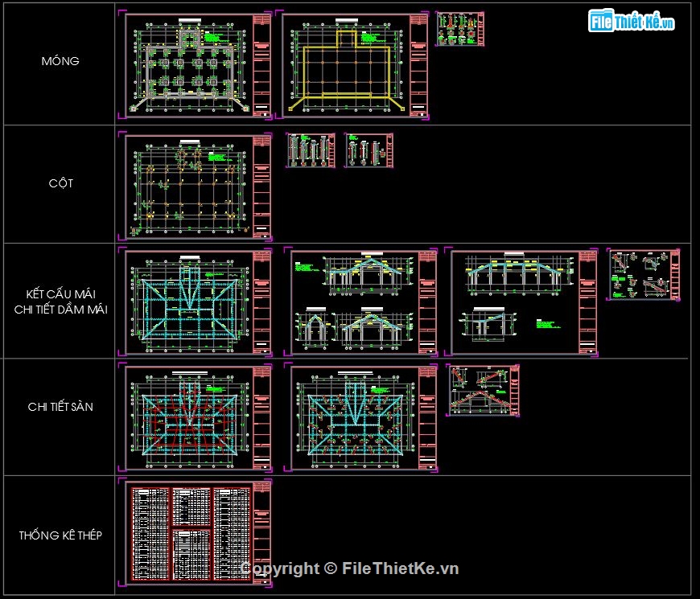Screen dimensions: 700x599
Task: Click the CHI TIẾT SÀN label
Action: [x=60, y=407]
